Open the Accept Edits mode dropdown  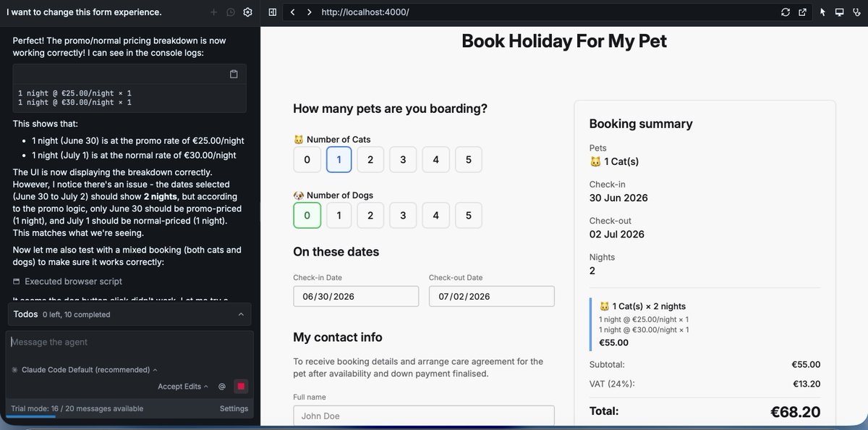183,387
